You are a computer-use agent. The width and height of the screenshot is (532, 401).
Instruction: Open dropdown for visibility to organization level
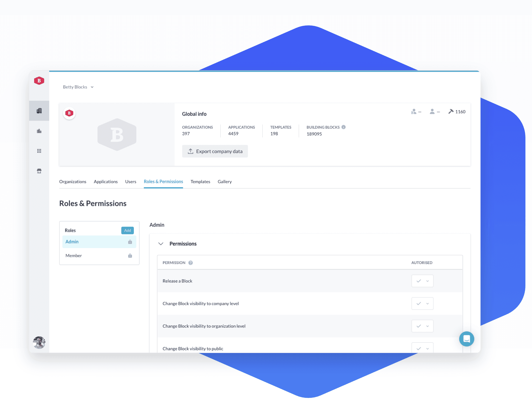click(x=423, y=326)
